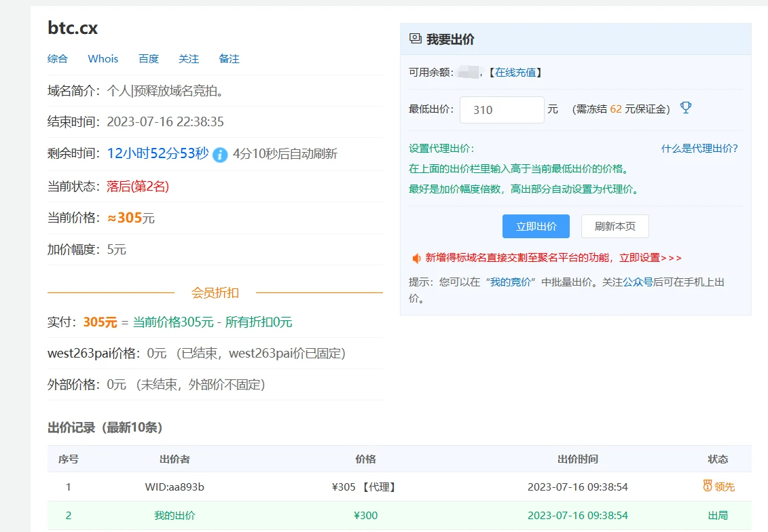Image resolution: width=768 pixels, height=532 pixels.
Task: Click the bid icon in 我要出价 header
Action: coord(416,39)
